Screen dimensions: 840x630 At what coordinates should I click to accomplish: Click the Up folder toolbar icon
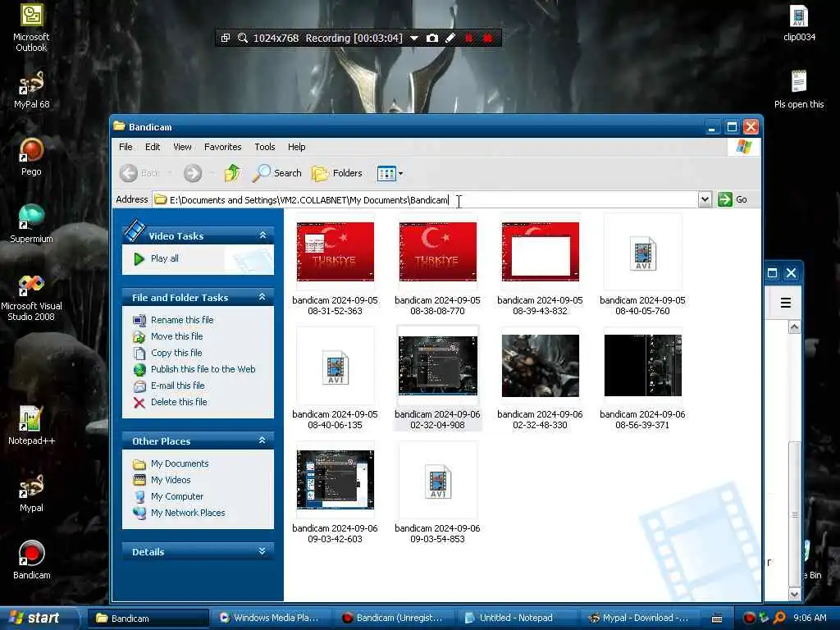click(x=232, y=173)
